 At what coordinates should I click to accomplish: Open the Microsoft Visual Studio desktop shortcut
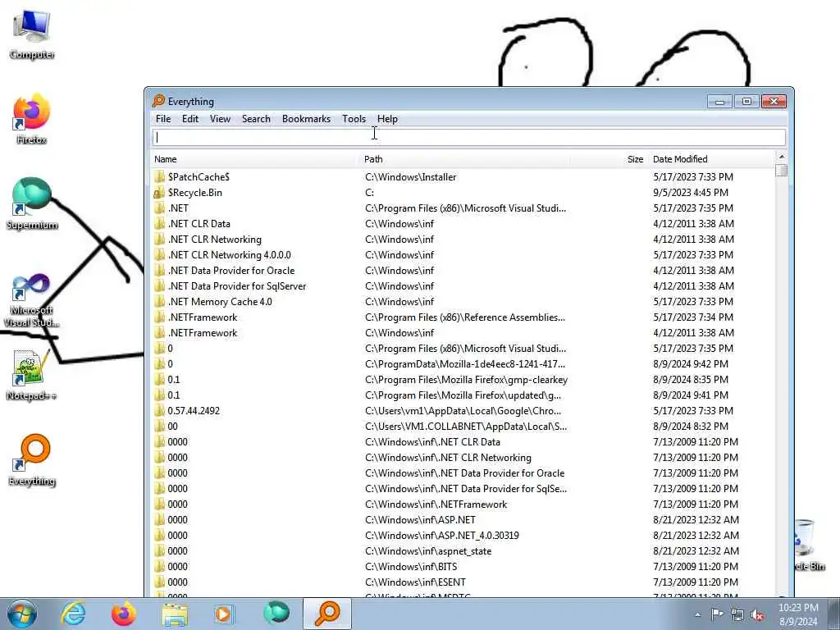tap(32, 300)
